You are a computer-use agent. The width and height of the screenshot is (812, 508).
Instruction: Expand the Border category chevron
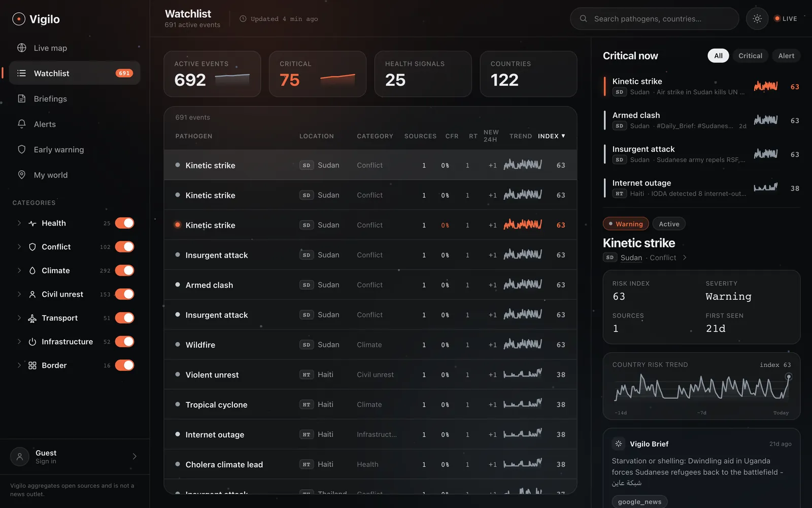click(x=19, y=365)
